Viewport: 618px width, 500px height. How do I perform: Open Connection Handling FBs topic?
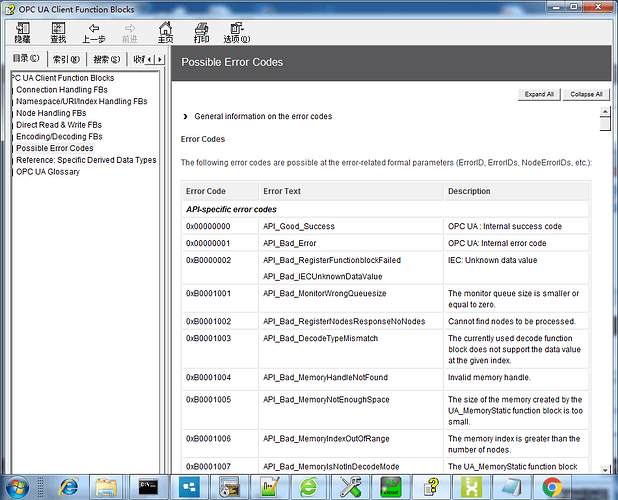tap(62, 90)
